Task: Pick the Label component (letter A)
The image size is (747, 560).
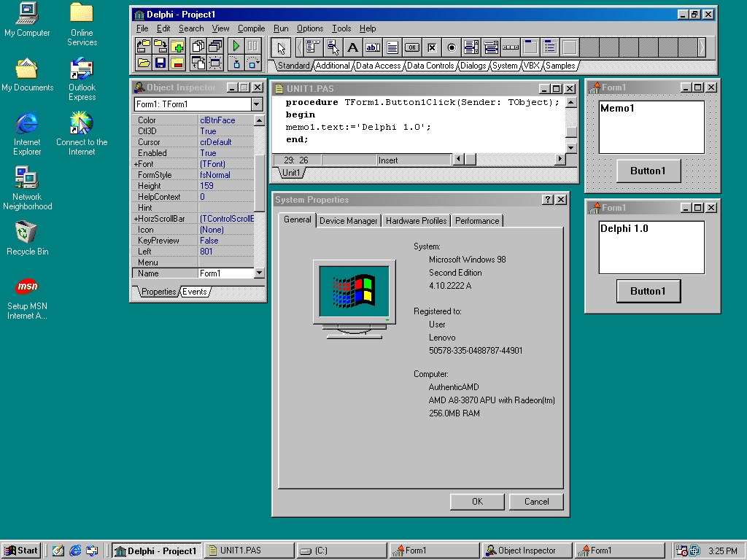Action: point(352,47)
